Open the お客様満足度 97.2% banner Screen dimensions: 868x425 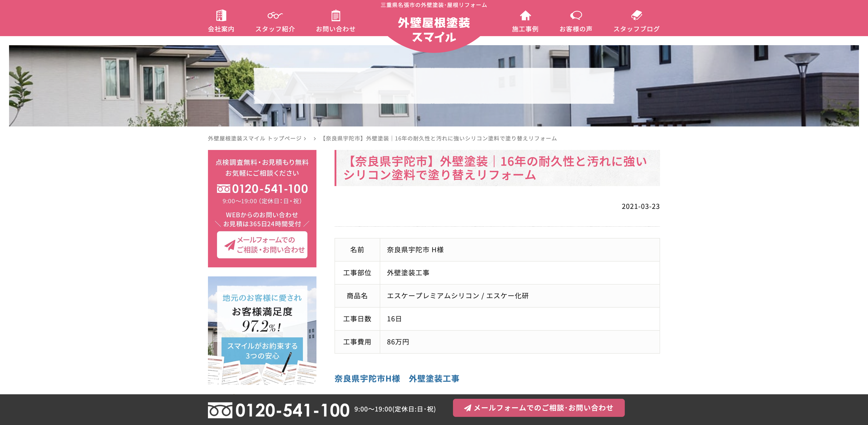[x=262, y=330]
